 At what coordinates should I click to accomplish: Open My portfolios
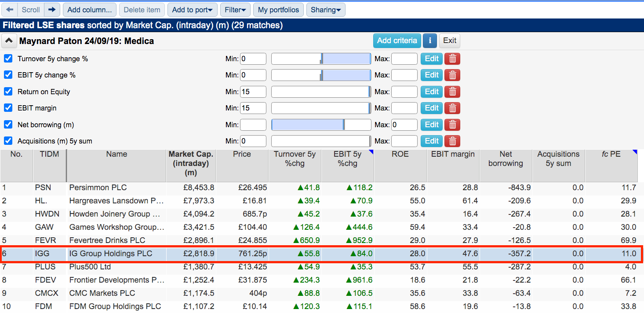tap(278, 10)
